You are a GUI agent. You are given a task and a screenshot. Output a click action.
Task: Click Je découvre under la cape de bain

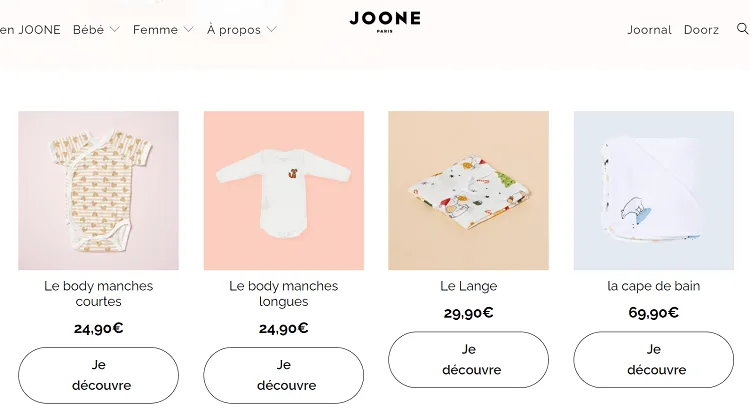pos(654,359)
